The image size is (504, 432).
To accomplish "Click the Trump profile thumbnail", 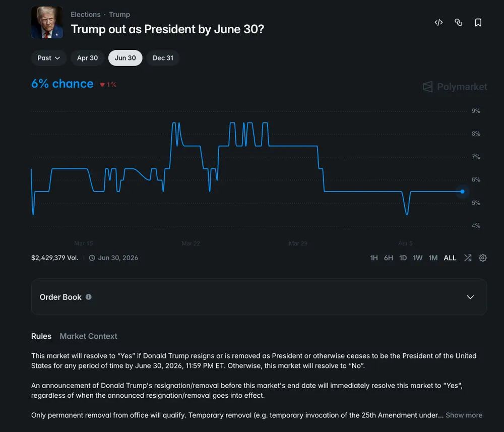I will pyautogui.click(x=47, y=23).
